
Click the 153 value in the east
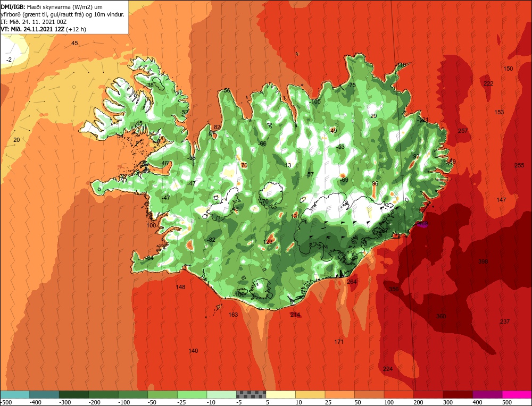[x=499, y=112]
